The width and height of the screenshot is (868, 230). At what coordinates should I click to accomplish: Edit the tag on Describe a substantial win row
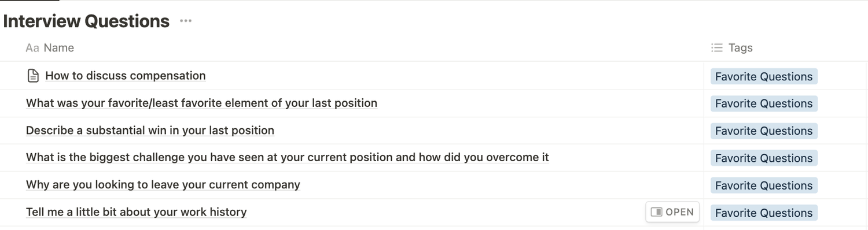(x=764, y=131)
